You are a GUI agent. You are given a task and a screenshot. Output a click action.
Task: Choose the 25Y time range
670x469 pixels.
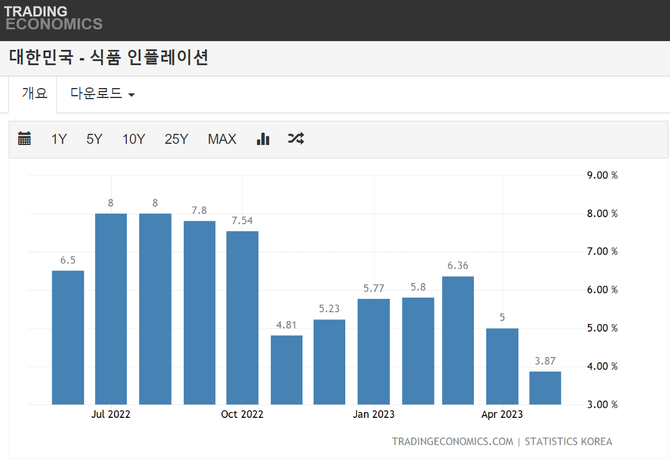tap(176, 139)
